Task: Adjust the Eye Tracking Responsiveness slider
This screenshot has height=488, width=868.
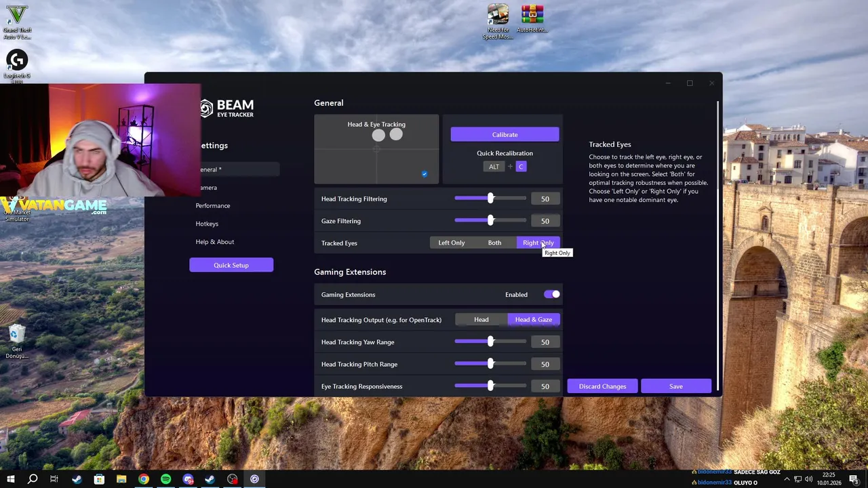Action: point(490,386)
